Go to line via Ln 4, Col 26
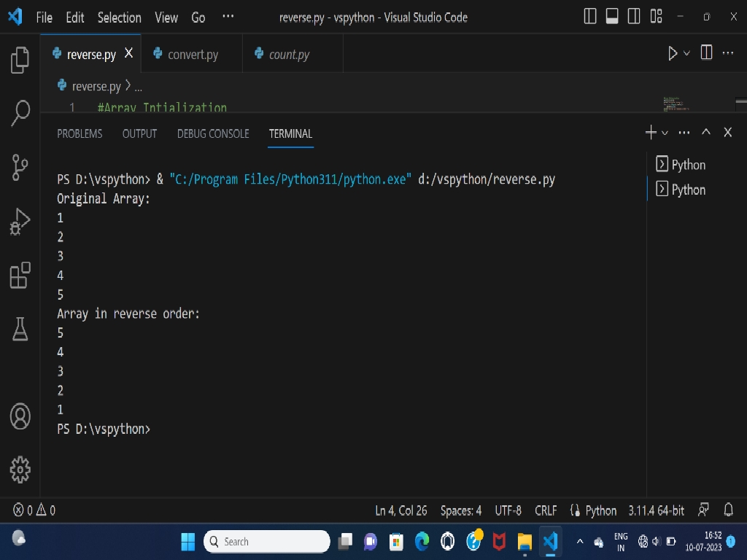 401,510
